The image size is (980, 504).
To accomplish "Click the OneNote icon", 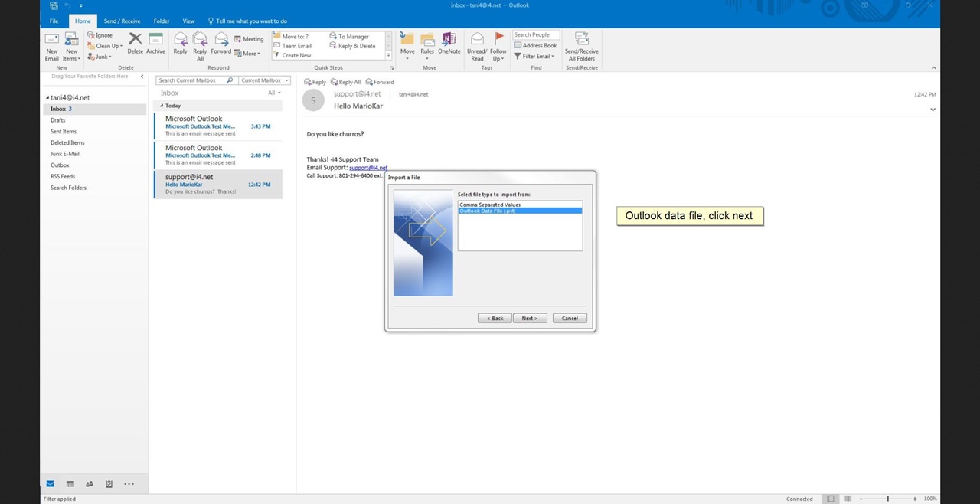I will click(x=449, y=44).
